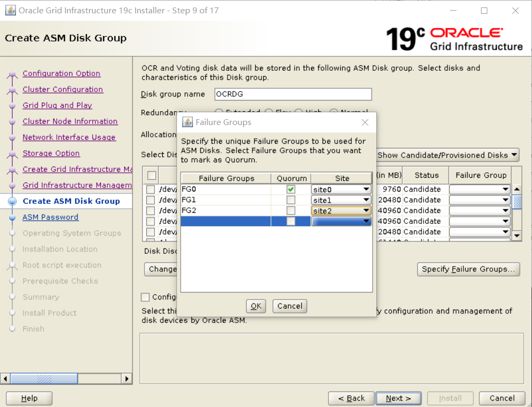
Task: Click the partially hidden Change button
Action: pos(161,269)
